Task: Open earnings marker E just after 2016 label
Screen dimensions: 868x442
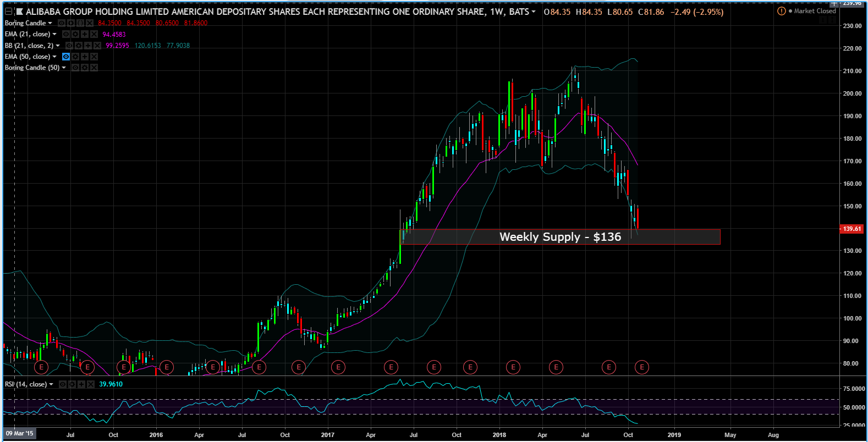Action: pyautogui.click(x=167, y=367)
